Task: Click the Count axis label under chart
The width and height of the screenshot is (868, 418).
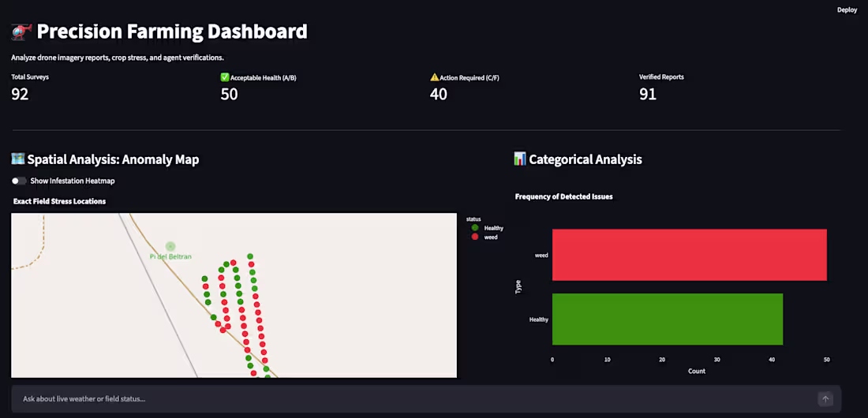Action: tap(697, 371)
